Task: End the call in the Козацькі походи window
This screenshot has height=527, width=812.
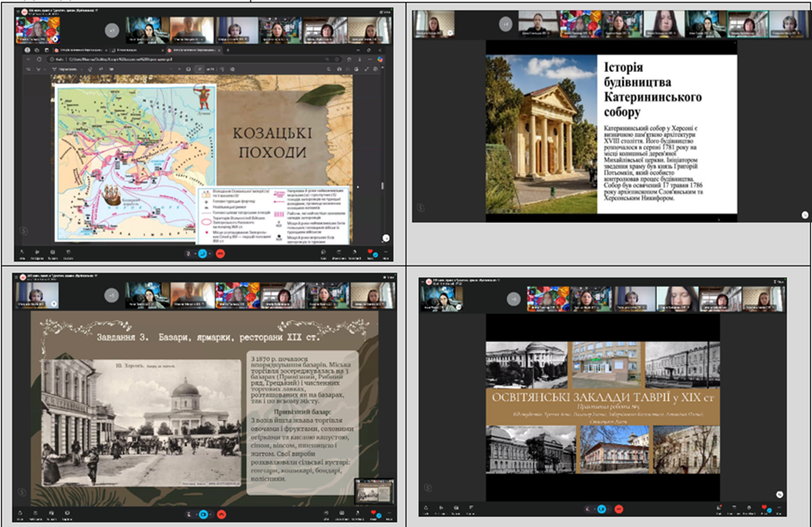Action: [220, 254]
